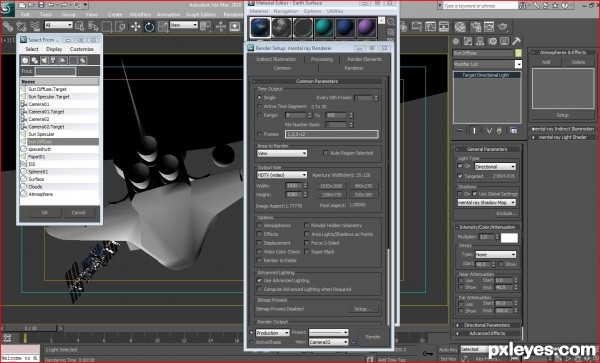Save file from quick access toolbar
Image resolution: width=600 pixels, height=363 pixels.
[41, 5]
